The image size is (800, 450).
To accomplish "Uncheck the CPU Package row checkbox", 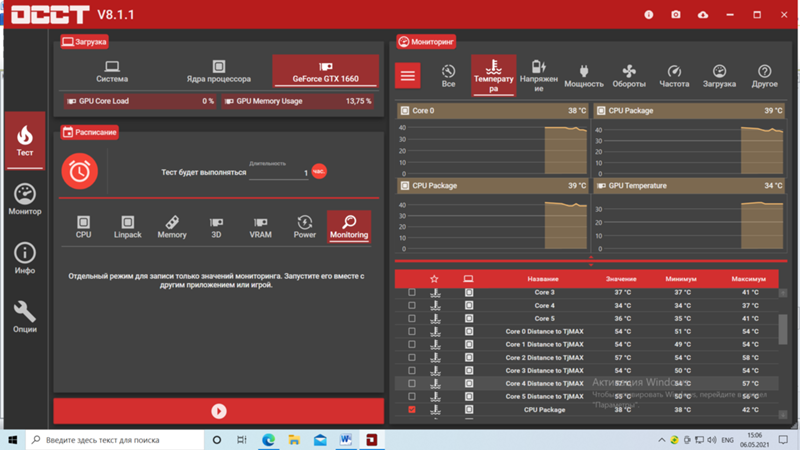I will coord(412,410).
